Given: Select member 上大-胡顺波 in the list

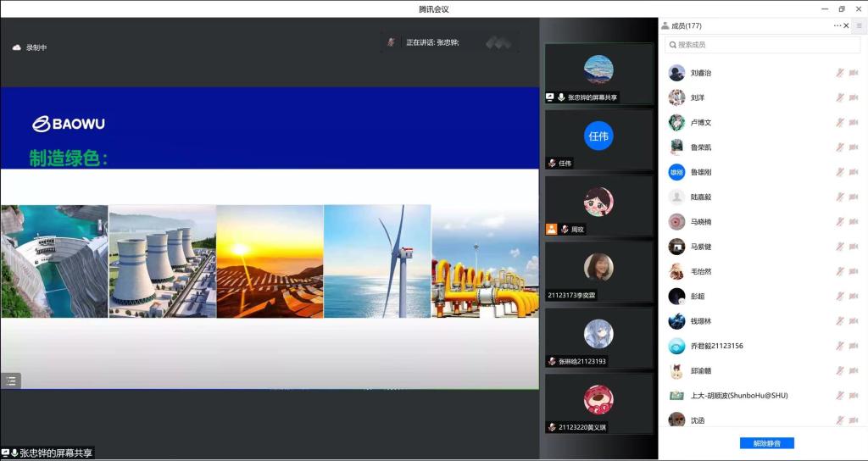Looking at the screenshot, I should click(738, 396).
